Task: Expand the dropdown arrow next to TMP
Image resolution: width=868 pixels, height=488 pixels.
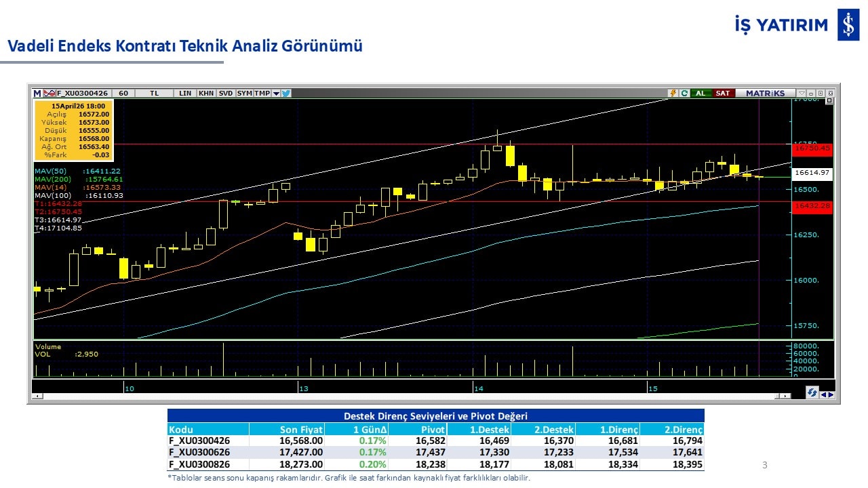Action: pyautogui.click(x=276, y=94)
